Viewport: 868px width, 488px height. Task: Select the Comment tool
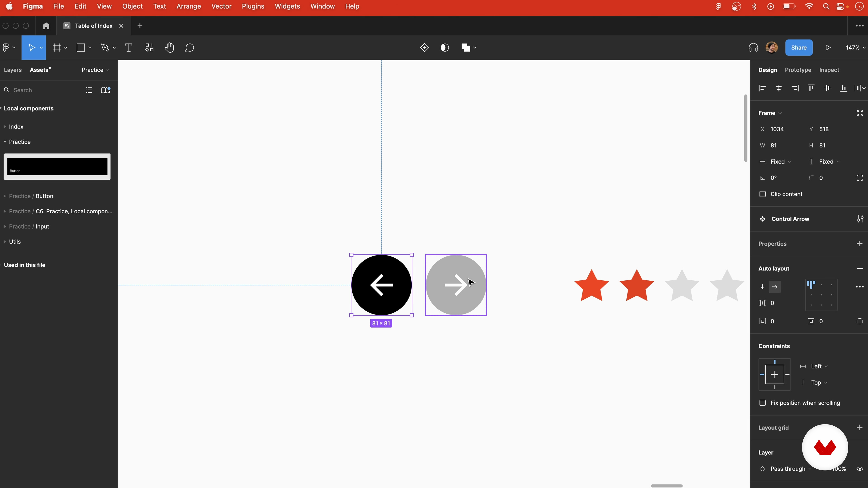[189, 47]
